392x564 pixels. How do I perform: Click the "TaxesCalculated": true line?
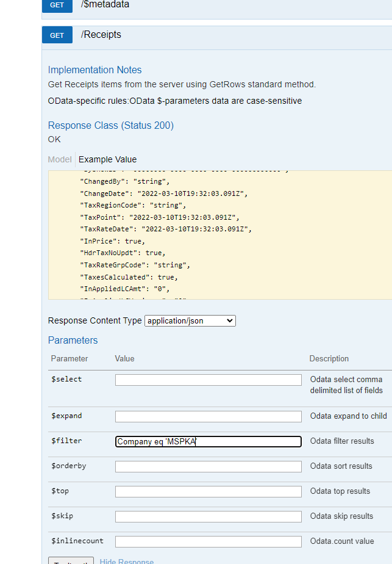(129, 277)
